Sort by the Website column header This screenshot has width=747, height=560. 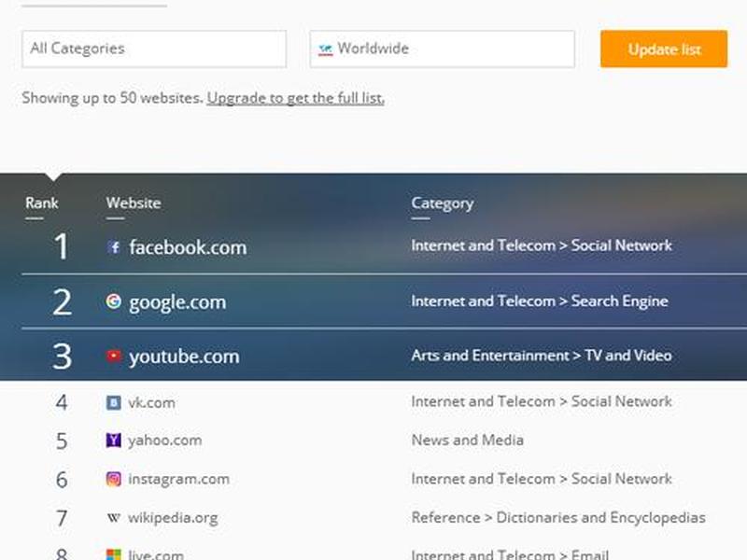point(134,203)
